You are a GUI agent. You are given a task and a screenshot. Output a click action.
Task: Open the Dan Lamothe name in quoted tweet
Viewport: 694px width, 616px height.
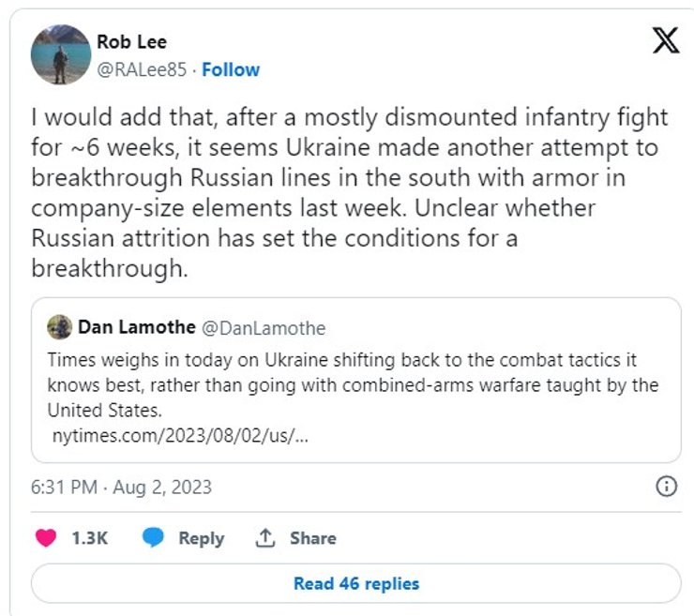135,326
